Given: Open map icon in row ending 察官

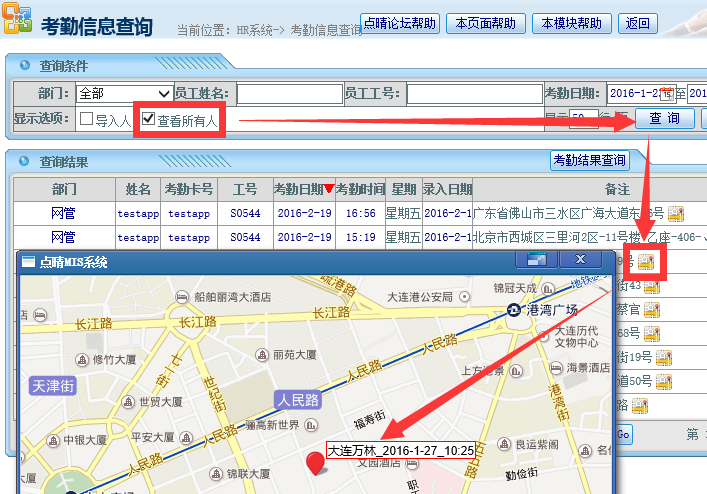Looking at the screenshot, I should click(x=652, y=310).
